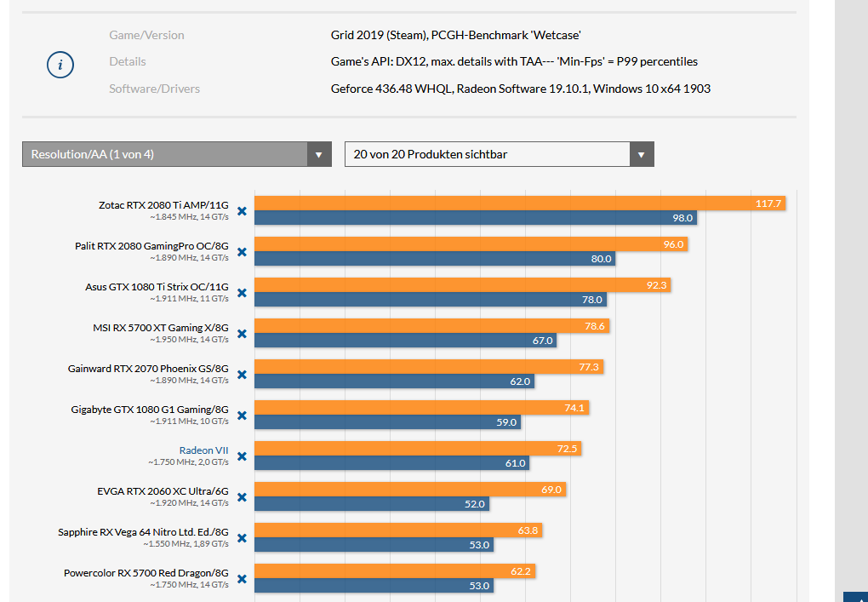
Task: Hide Sapphire RX Vega 64 Nitro from the chart
Action: 242,538
